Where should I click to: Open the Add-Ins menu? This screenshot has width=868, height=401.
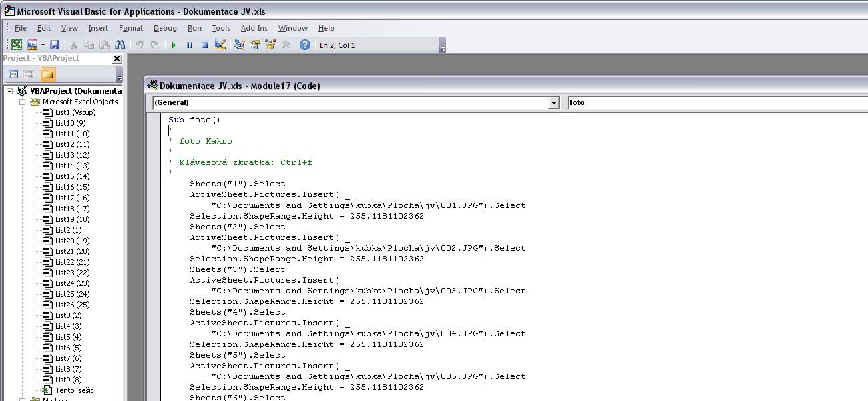[254, 28]
